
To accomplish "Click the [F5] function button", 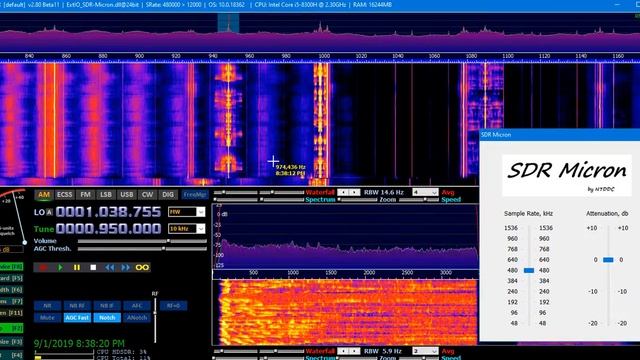I will (x=11, y=278).
